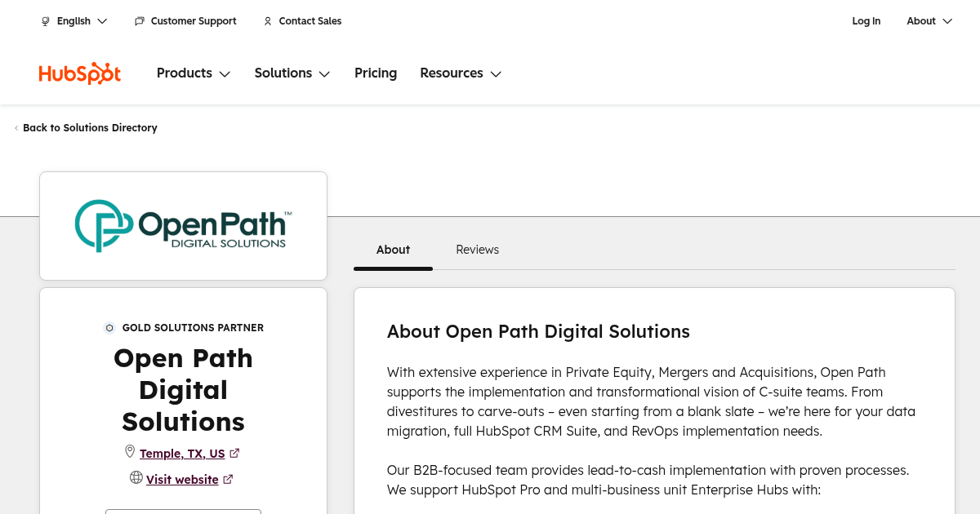Click About Open Path Digital Solutions heading
This screenshot has height=514, width=980.
click(538, 331)
